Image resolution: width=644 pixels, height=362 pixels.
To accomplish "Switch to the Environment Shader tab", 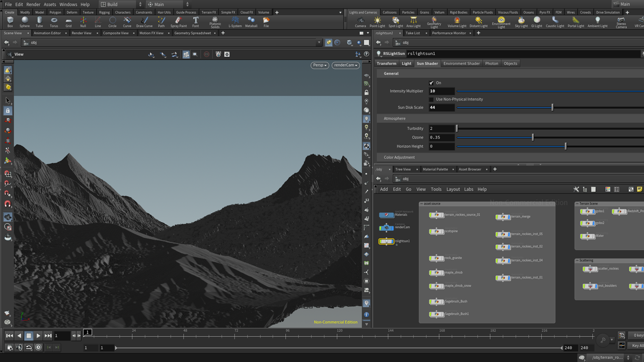I will click(x=461, y=63).
